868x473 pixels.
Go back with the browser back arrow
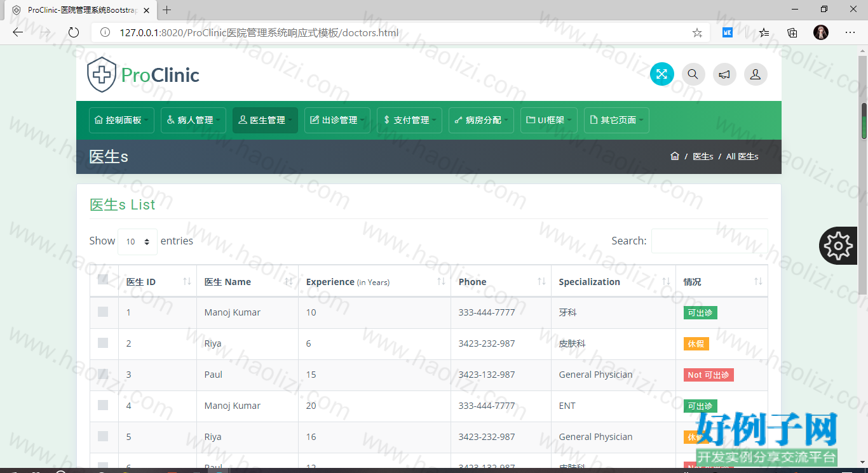click(x=18, y=32)
